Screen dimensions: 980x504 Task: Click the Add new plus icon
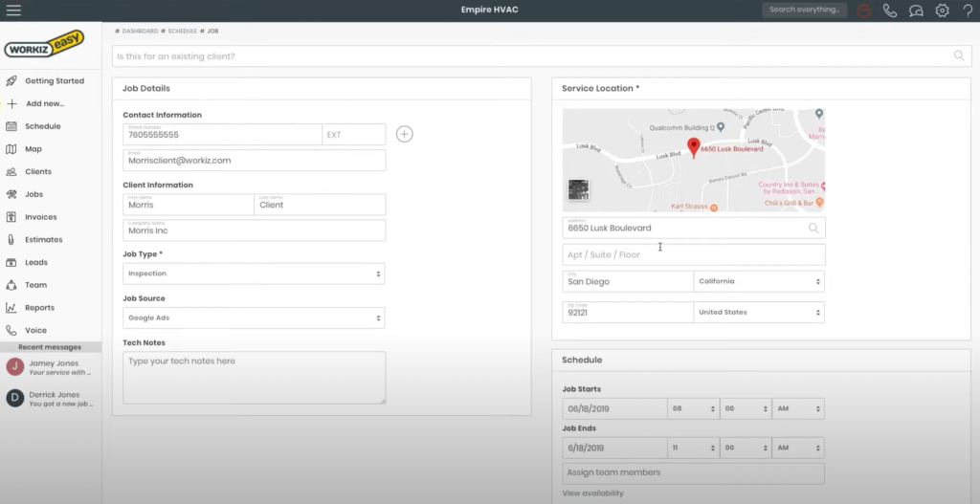coord(11,103)
